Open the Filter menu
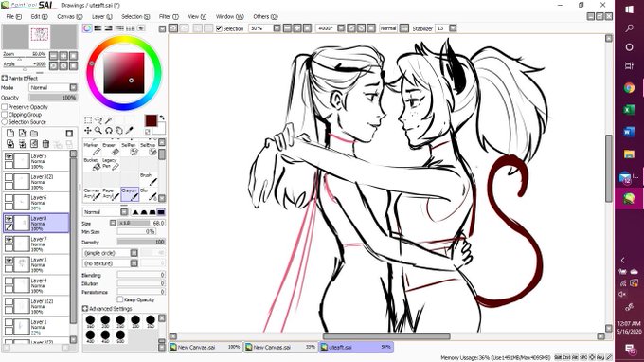 point(169,16)
